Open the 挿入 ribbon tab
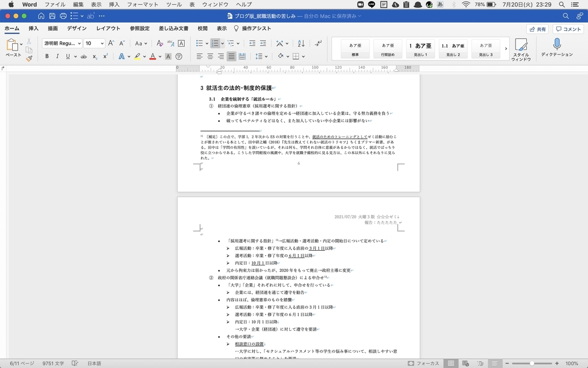The width and height of the screenshot is (588, 368). tap(34, 29)
